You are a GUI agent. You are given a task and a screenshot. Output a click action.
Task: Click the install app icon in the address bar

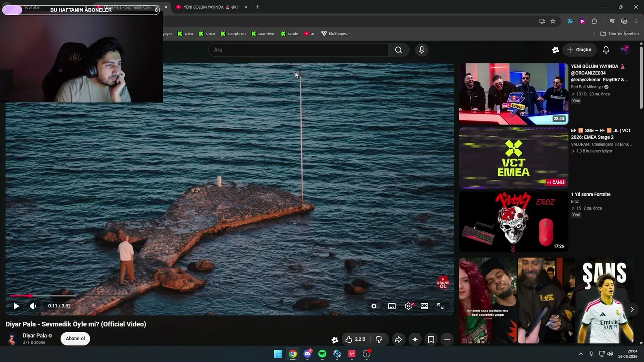[x=542, y=21]
